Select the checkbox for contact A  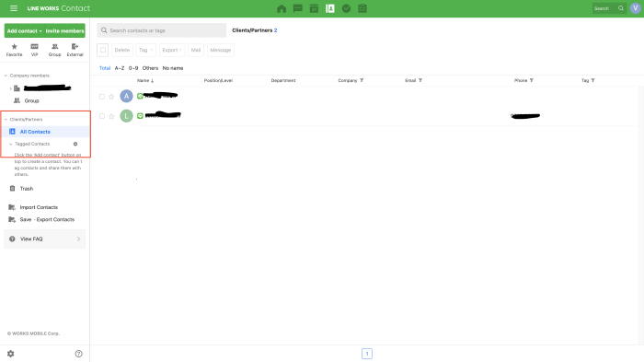coord(102,97)
